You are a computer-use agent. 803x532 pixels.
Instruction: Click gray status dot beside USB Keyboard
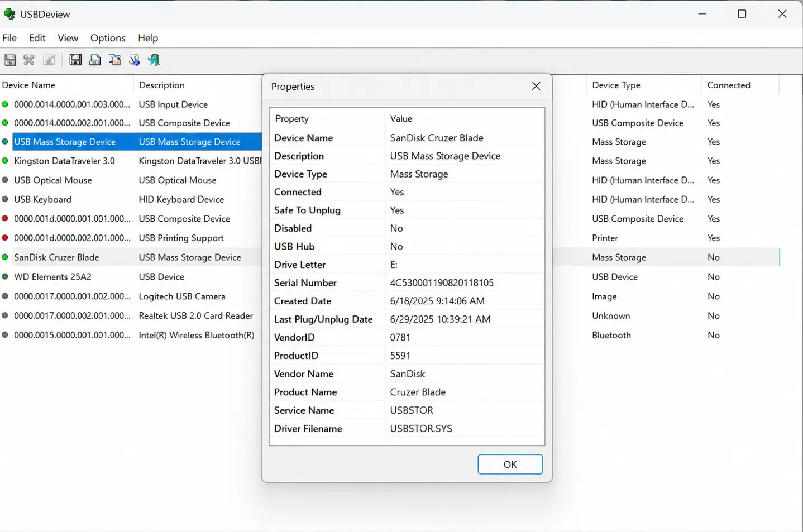[x=5, y=199]
